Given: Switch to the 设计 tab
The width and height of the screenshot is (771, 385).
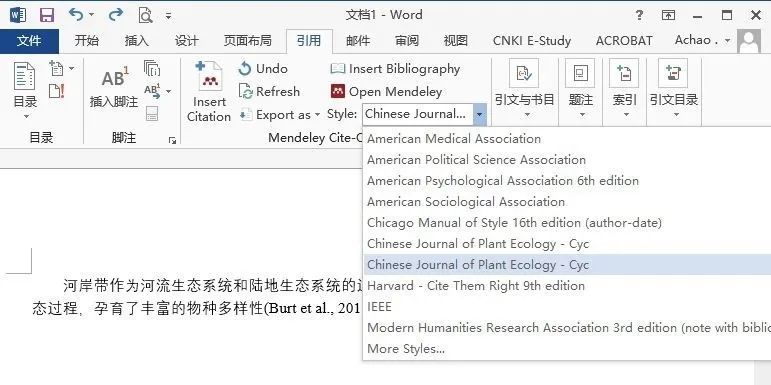Looking at the screenshot, I should pyautogui.click(x=187, y=41).
